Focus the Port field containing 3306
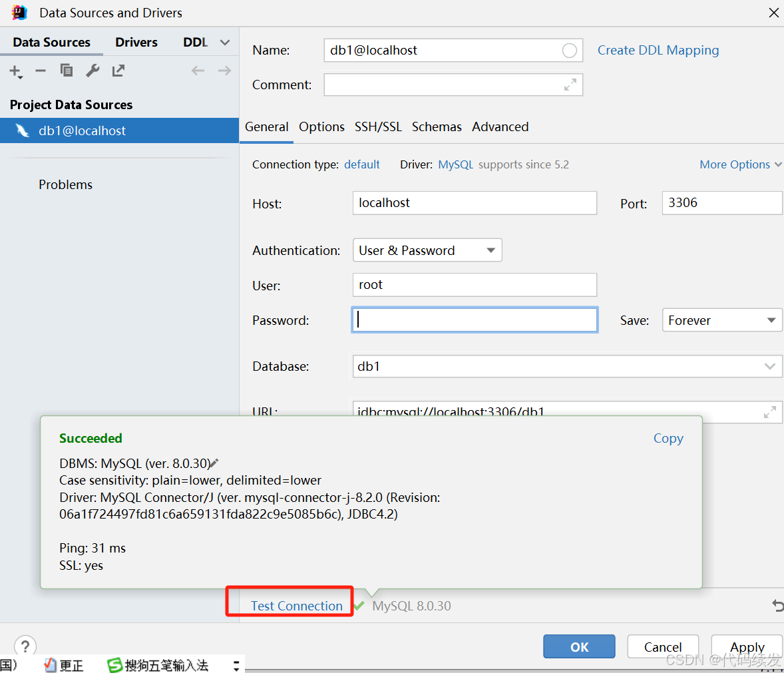Image resolution: width=784 pixels, height=673 pixels. coord(722,203)
